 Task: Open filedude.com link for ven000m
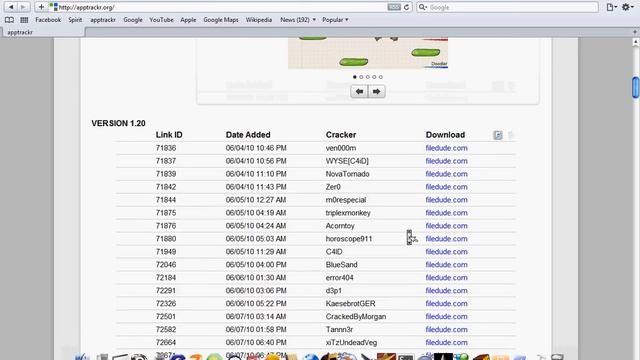pos(447,148)
